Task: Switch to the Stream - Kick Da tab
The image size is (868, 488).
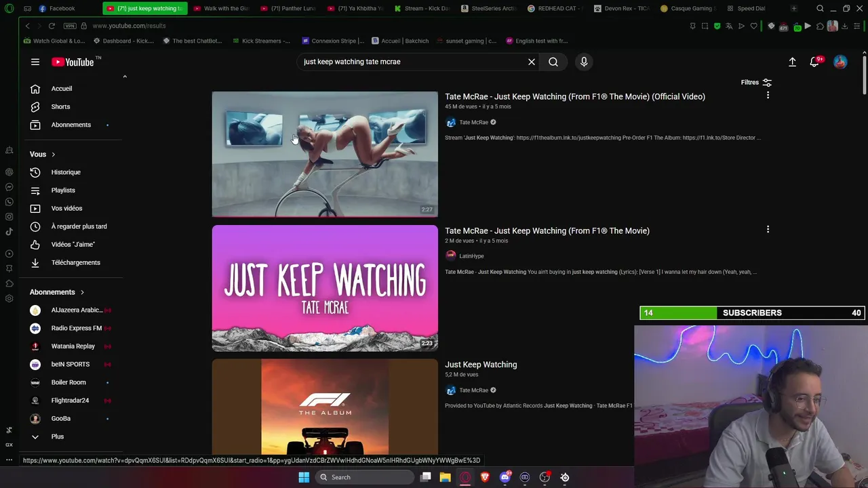Action: click(x=422, y=8)
